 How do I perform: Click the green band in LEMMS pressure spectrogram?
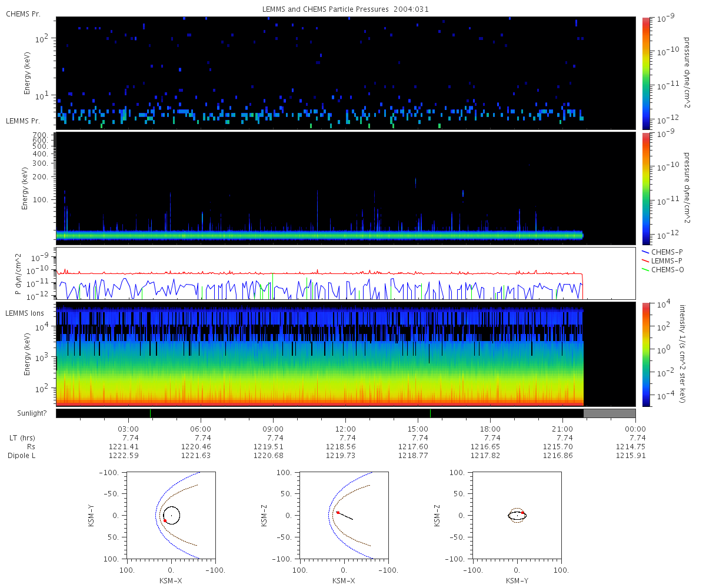pos(318,235)
